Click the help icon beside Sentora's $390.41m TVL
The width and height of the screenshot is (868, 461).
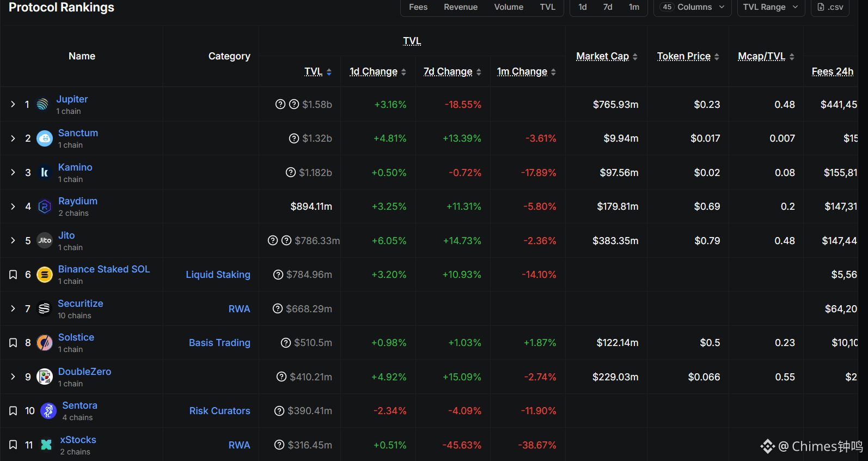[279, 411]
